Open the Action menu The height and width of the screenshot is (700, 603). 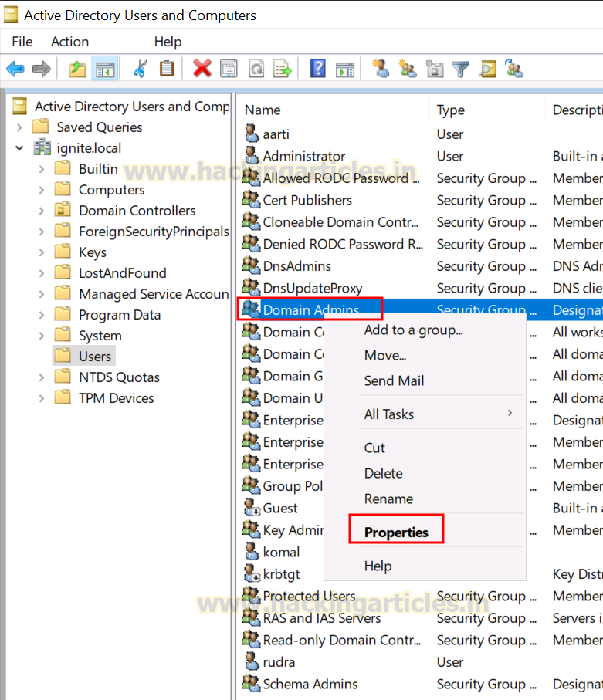tap(69, 42)
